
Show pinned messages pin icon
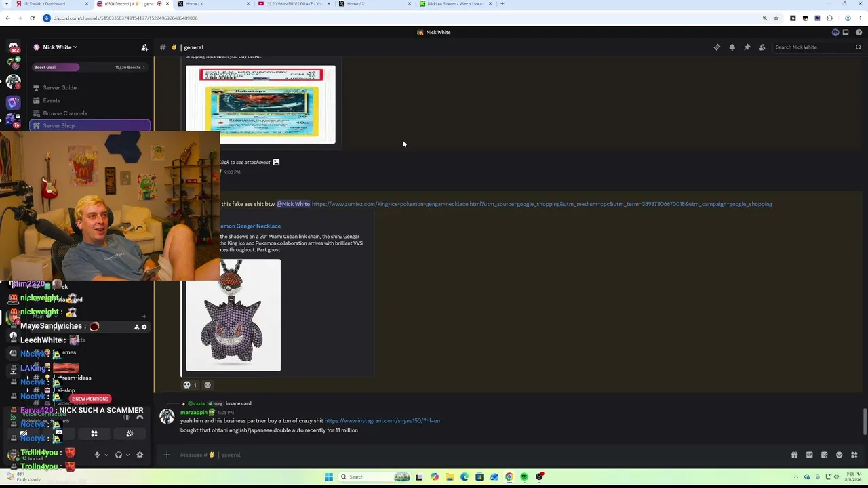tap(747, 47)
